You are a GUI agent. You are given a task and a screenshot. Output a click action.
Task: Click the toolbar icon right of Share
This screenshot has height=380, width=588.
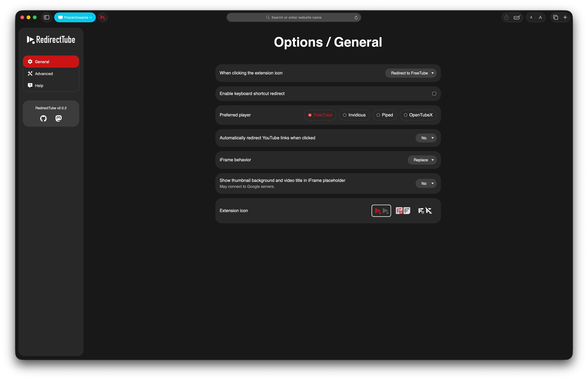tap(517, 17)
